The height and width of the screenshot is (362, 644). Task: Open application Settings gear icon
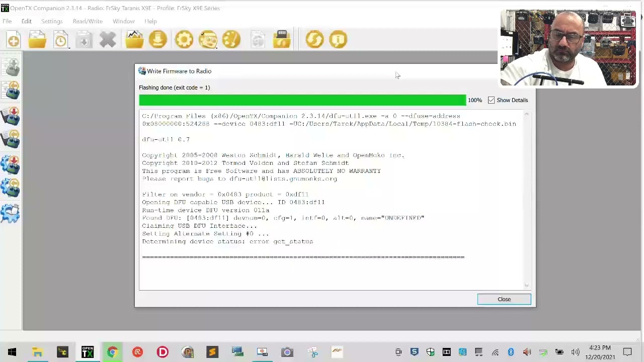point(184,40)
